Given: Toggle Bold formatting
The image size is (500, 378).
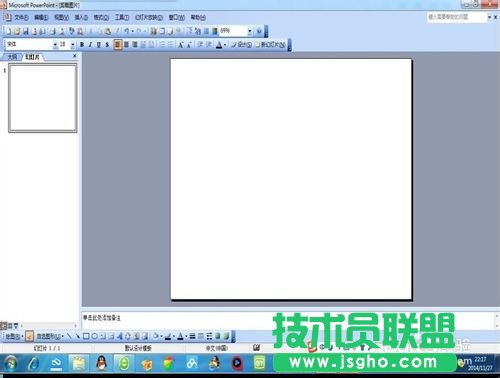Looking at the screenshot, I should click(x=82, y=44).
